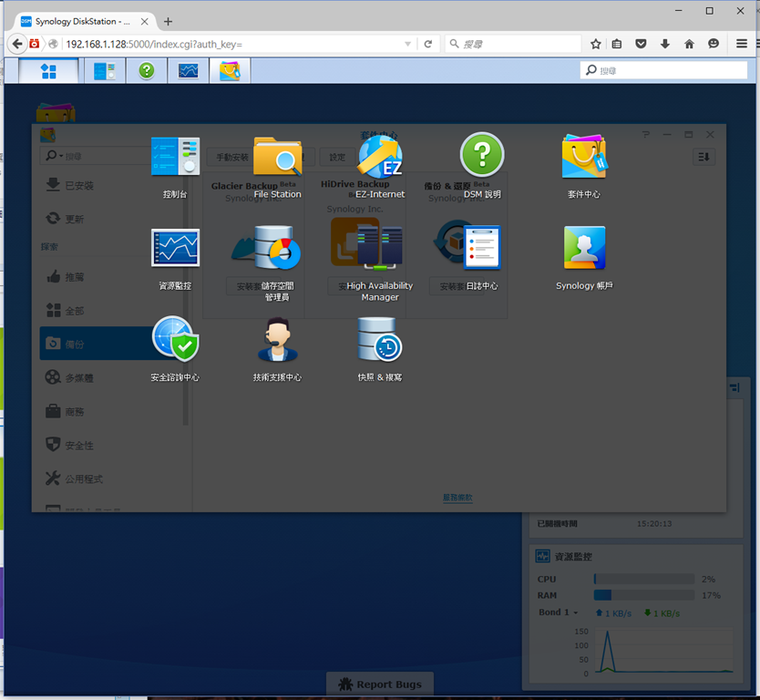Go back with the browser back arrow
This screenshot has width=760, height=700.
(x=17, y=44)
